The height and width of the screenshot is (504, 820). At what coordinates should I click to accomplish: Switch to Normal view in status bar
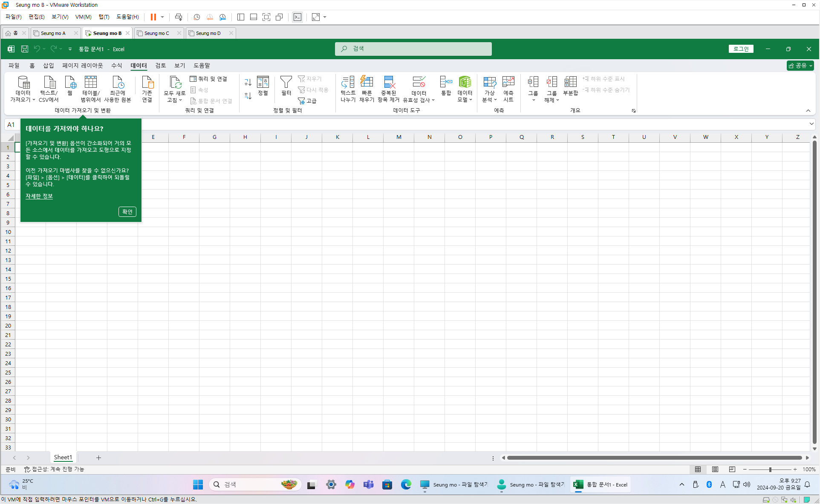(x=698, y=469)
